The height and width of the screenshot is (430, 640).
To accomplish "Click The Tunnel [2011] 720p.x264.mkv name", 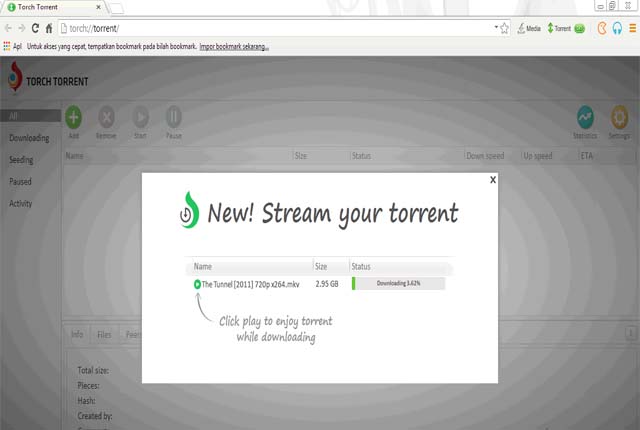I will click(x=250, y=284).
